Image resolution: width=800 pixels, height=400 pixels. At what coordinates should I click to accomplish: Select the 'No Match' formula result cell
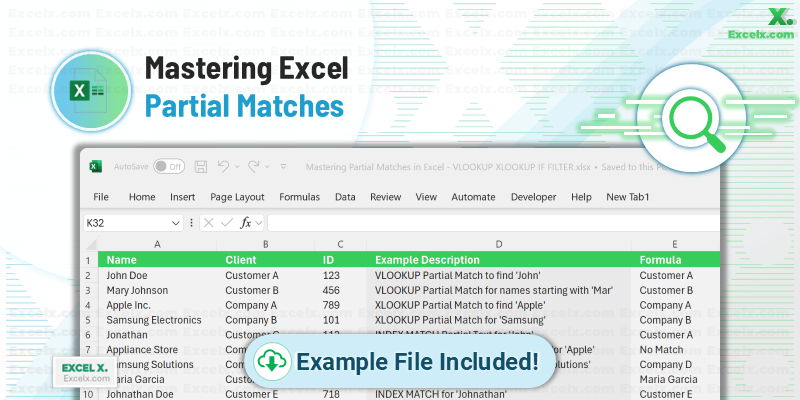click(675, 349)
